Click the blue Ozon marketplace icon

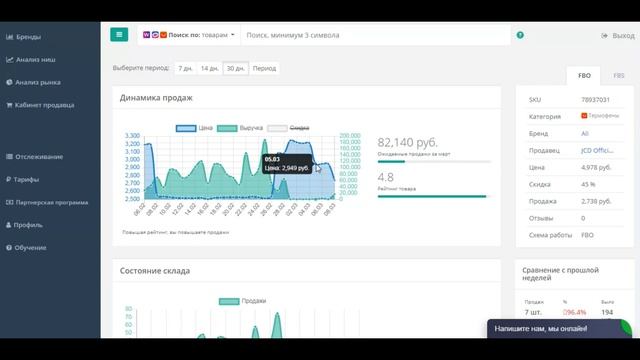[x=155, y=35]
